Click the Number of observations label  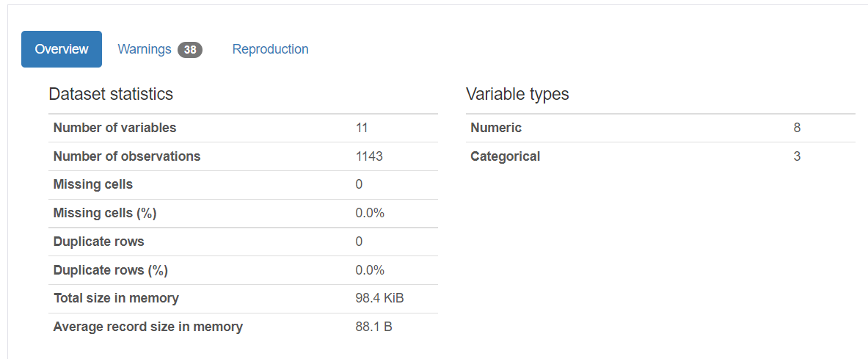coord(127,156)
